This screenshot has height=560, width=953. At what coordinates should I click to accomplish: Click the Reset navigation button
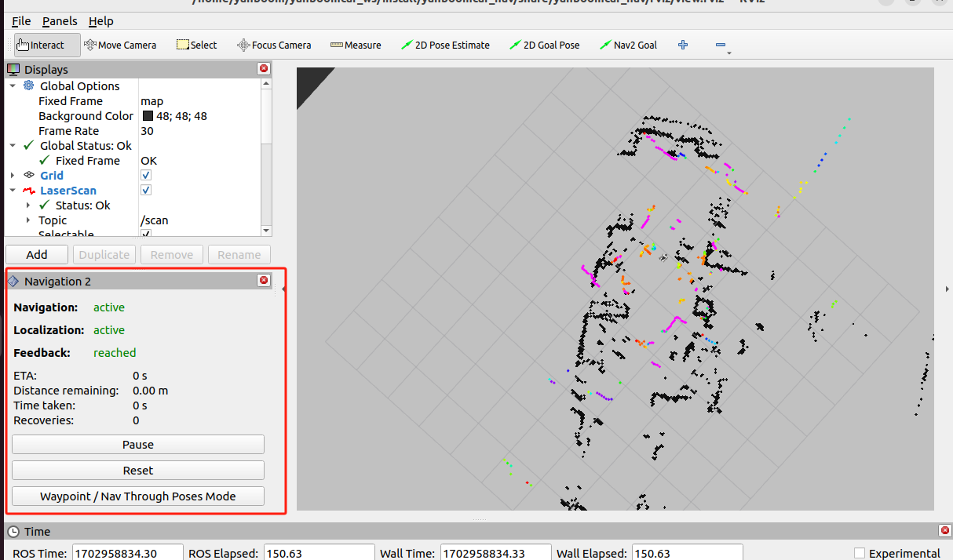coord(138,470)
